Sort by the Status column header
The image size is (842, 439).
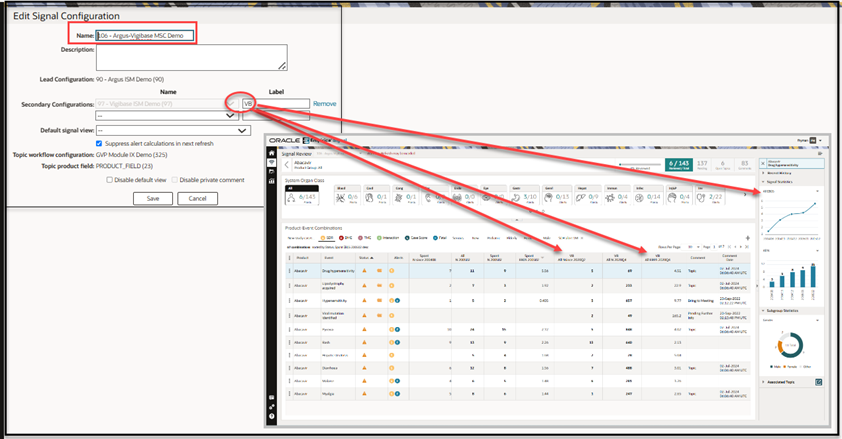click(365, 258)
